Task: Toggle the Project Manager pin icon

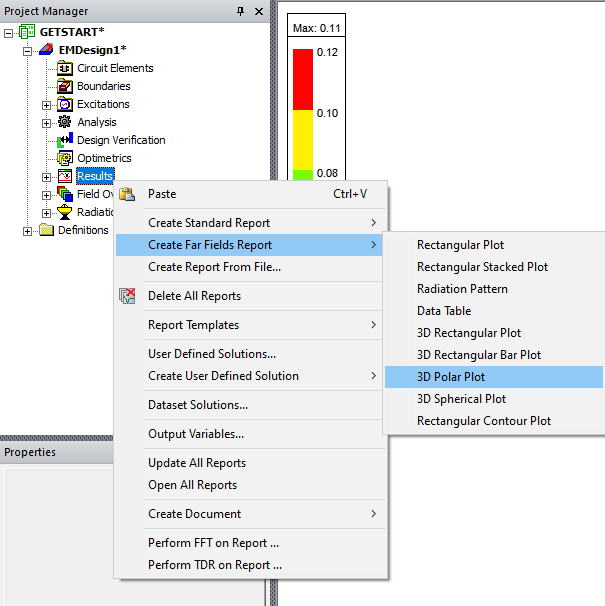Action: 240,11
